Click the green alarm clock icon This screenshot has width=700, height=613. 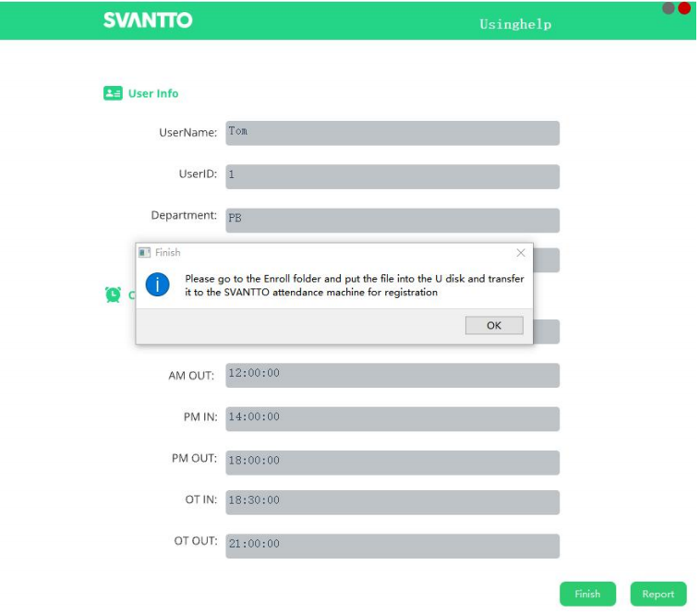[113, 294]
